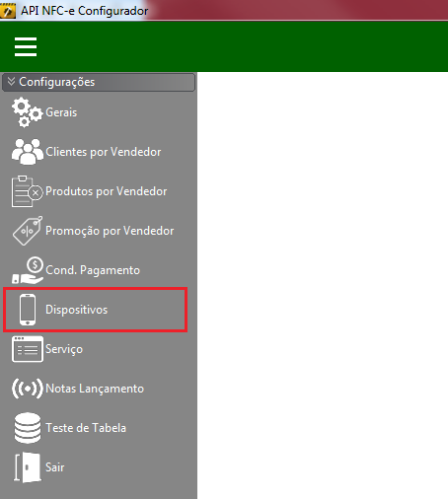Viewport: 448px width, 499px height.
Task: Open the hamburger menu icon
Action: (x=26, y=46)
